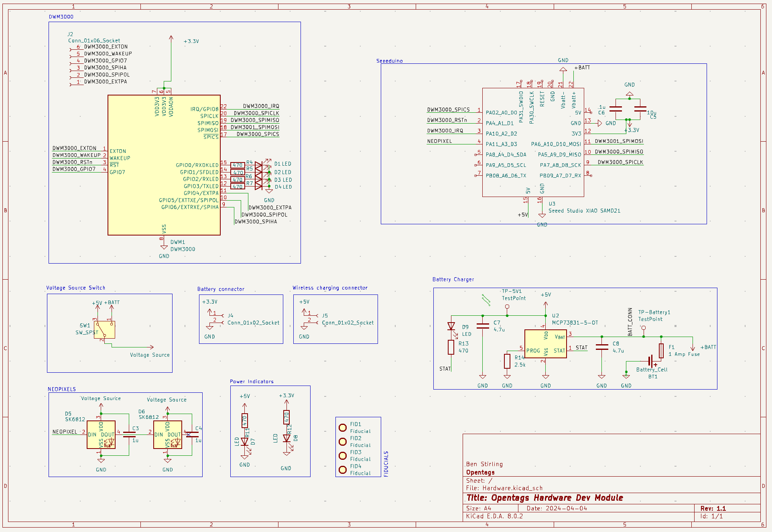
Task: Click the D8 LED symbol
Action: click(x=286, y=439)
